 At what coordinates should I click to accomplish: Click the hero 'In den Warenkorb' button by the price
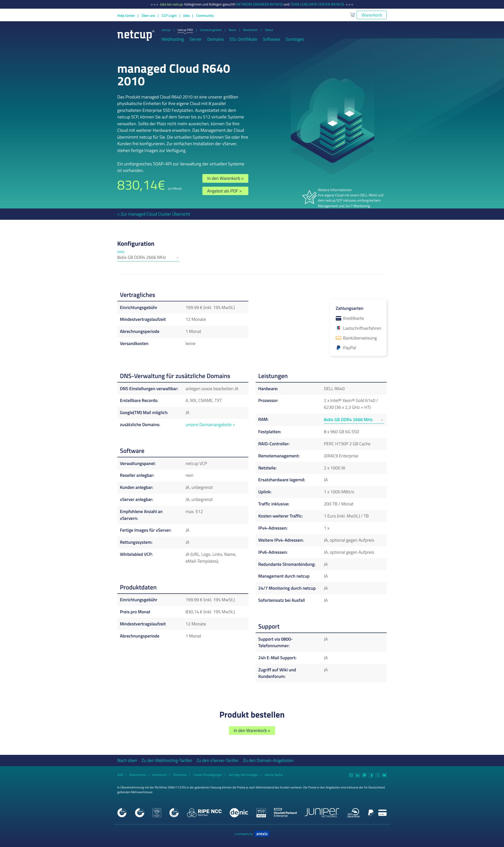coord(225,179)
